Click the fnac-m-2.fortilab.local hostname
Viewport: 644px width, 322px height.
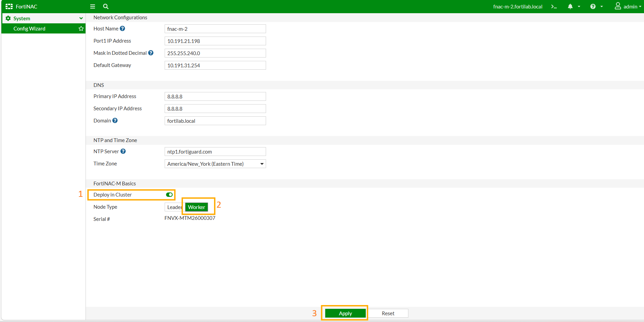518,6
